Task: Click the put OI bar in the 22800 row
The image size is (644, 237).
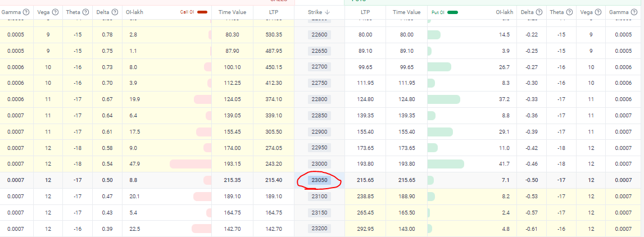Action: coord(444,99)
